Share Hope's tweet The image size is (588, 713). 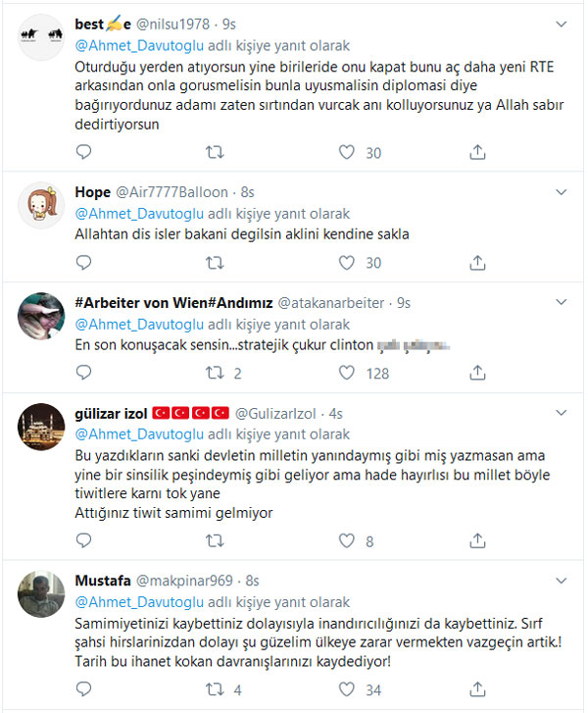[x=477, y=263]
